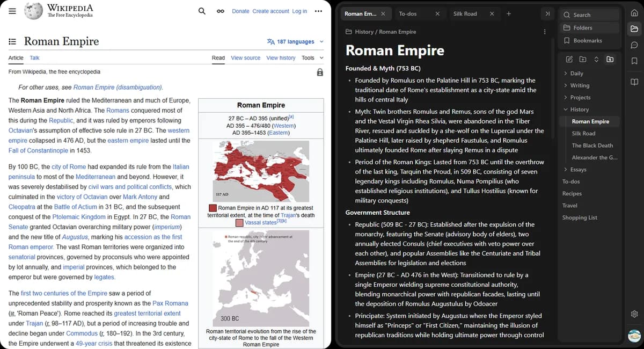Image resolution: width=644 pixels, height=349 pixels.
Task: Click the Donate link
Action: tap(240, 11)
